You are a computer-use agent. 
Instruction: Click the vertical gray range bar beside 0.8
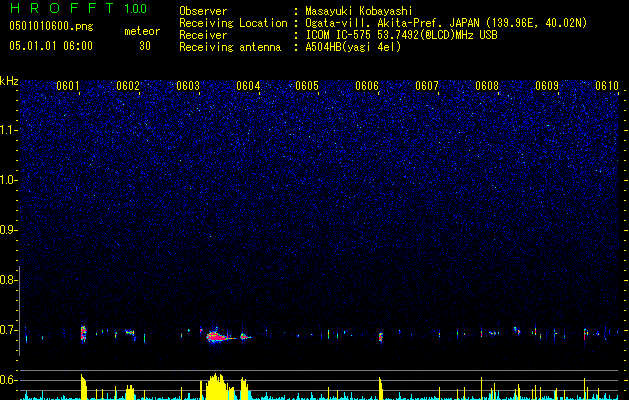20,311
